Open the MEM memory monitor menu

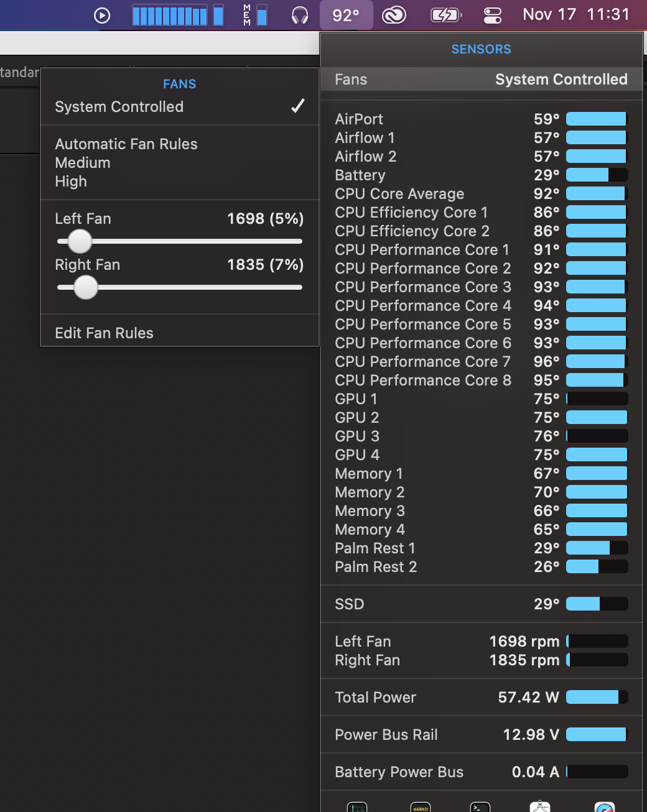tap(255, 16)
